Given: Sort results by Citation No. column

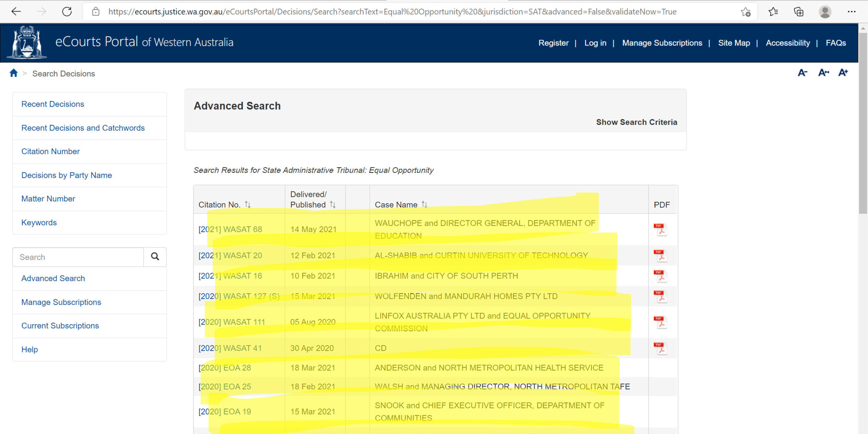Looking at the screenshot, I should pyautogui.click(x=248, y=205).
